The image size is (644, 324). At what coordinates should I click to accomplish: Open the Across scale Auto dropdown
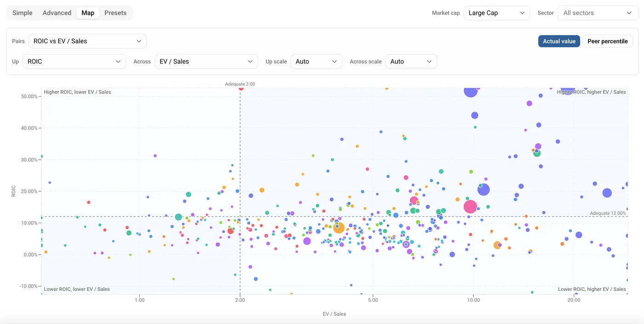point(411,61)
